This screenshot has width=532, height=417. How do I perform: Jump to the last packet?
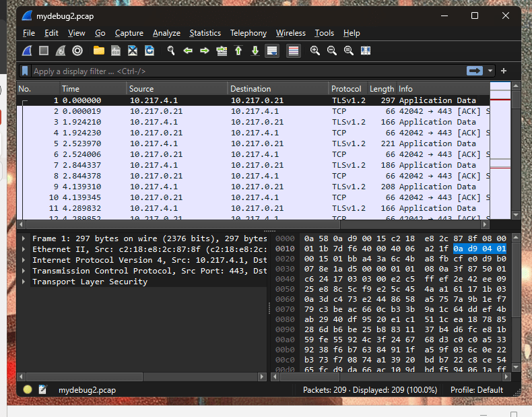[255, 51]
